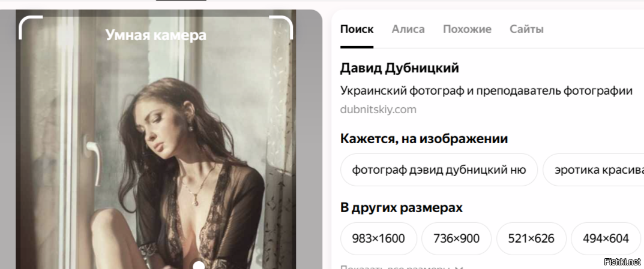Grab the top-left crop corner handle

(30, 27)
